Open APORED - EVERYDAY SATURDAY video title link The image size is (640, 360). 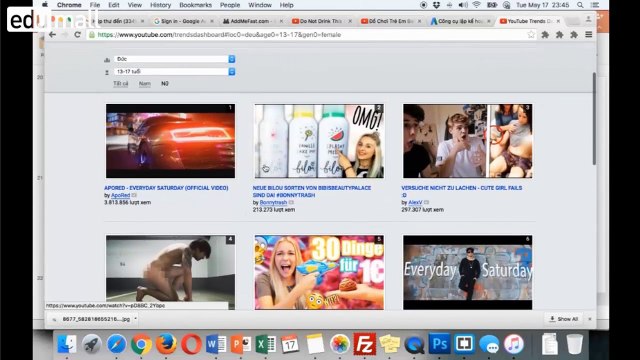(x=166, y=188)
